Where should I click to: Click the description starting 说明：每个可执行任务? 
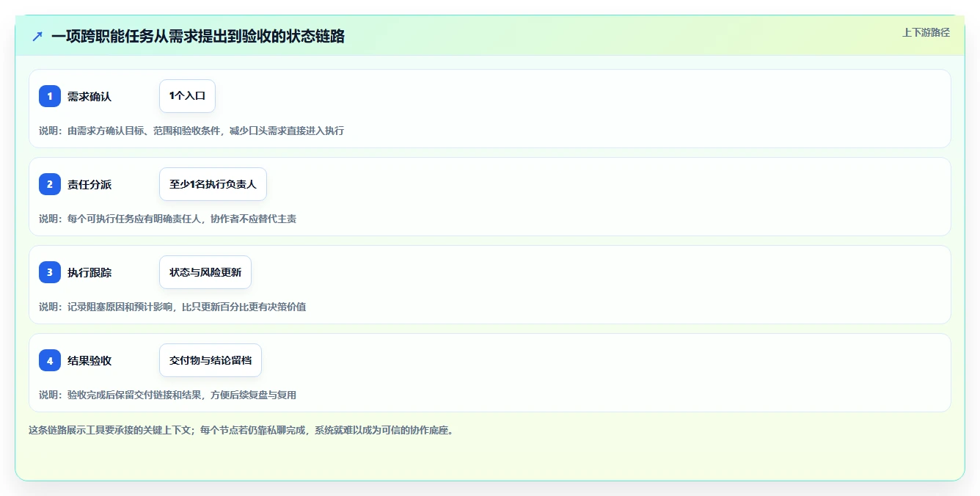(167, 219)
